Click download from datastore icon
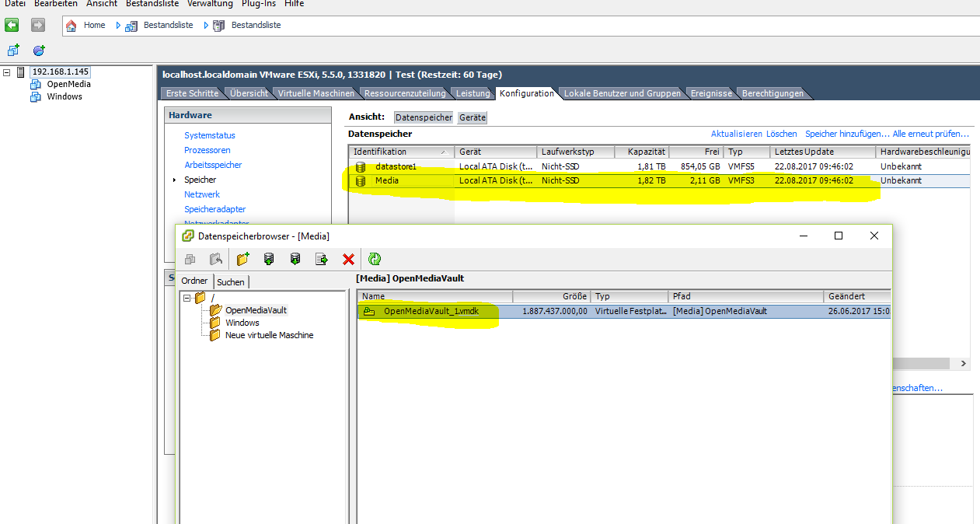This screenshot has height=524, width=980. [x=295, y=259]
